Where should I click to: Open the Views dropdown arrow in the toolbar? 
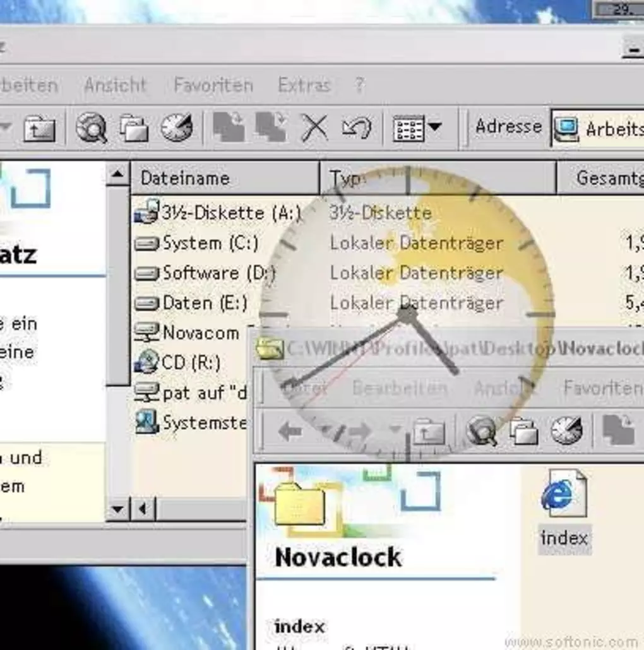(x=435, y=127)
